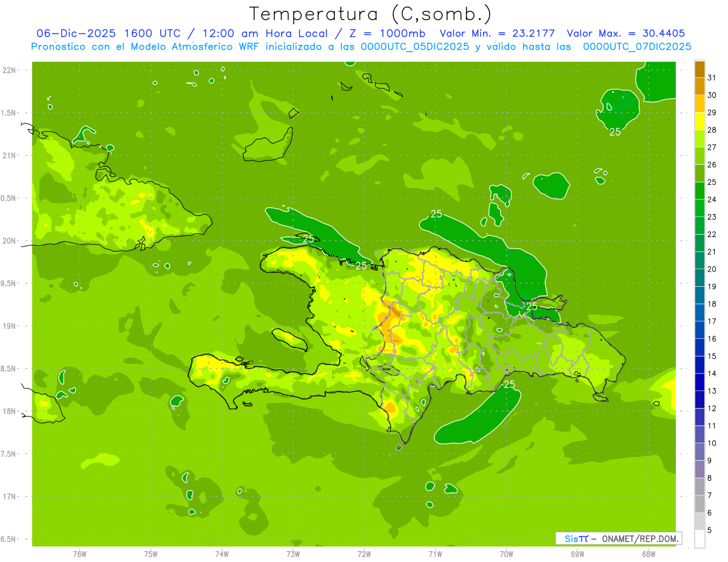Click the legend value 26

(x=712, y=165)
